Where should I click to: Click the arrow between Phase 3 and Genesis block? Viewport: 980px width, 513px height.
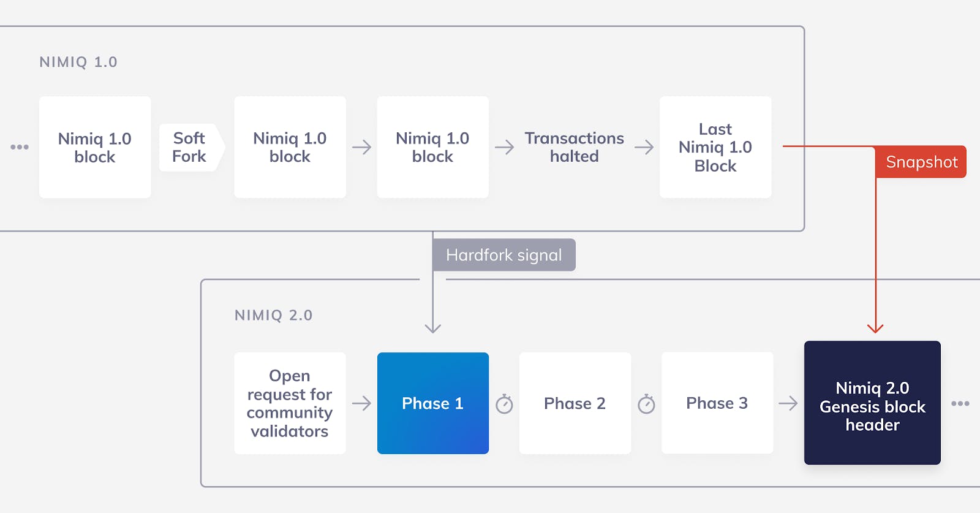point(788,403)
